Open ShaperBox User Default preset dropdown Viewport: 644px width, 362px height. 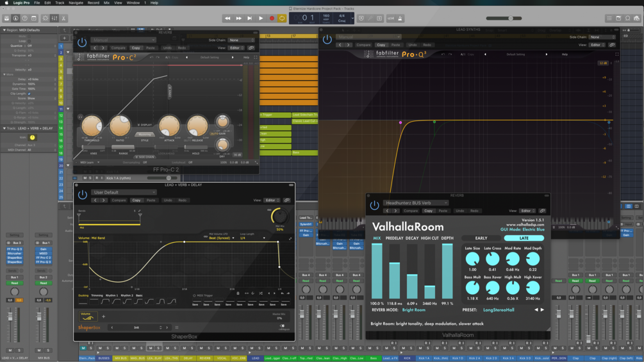(x=124, y=192)
